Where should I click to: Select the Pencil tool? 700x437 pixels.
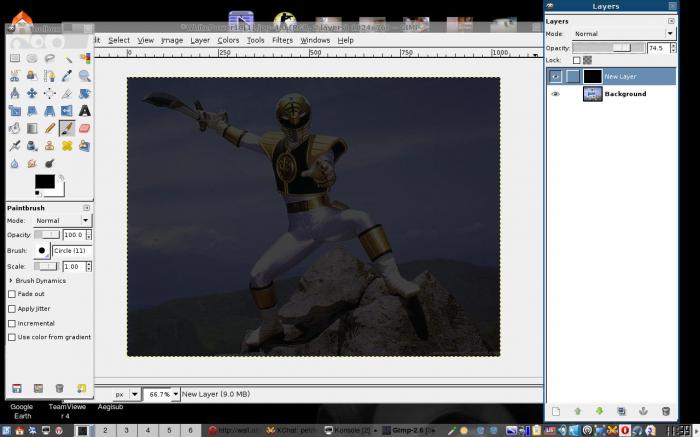(x=50, y=128)
